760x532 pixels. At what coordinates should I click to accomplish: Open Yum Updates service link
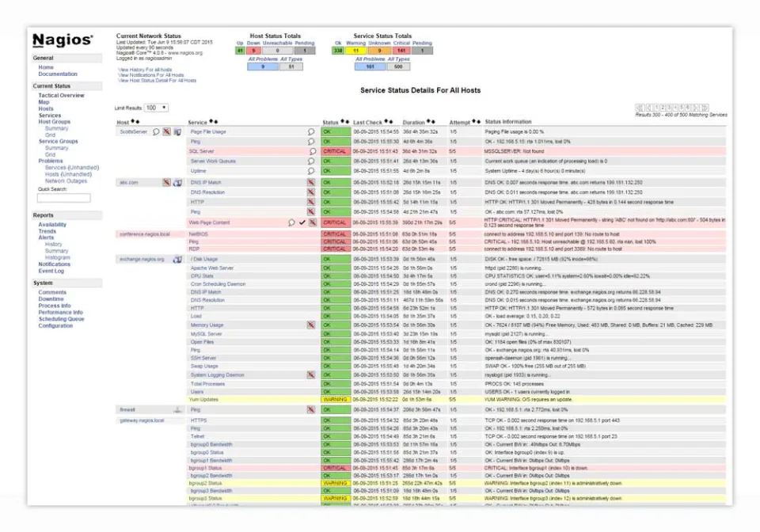[x=203, y=400]
